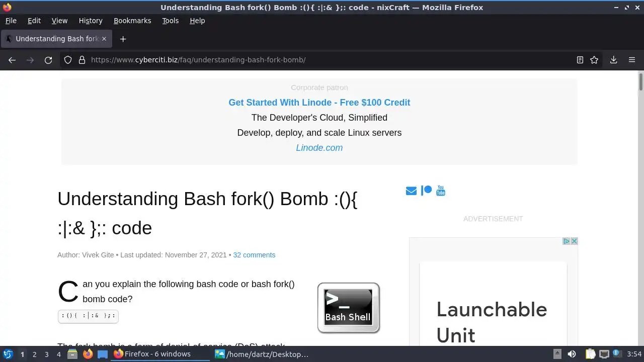
Task: Click the ADVERTISEMENT label
Action: [493, 219]
